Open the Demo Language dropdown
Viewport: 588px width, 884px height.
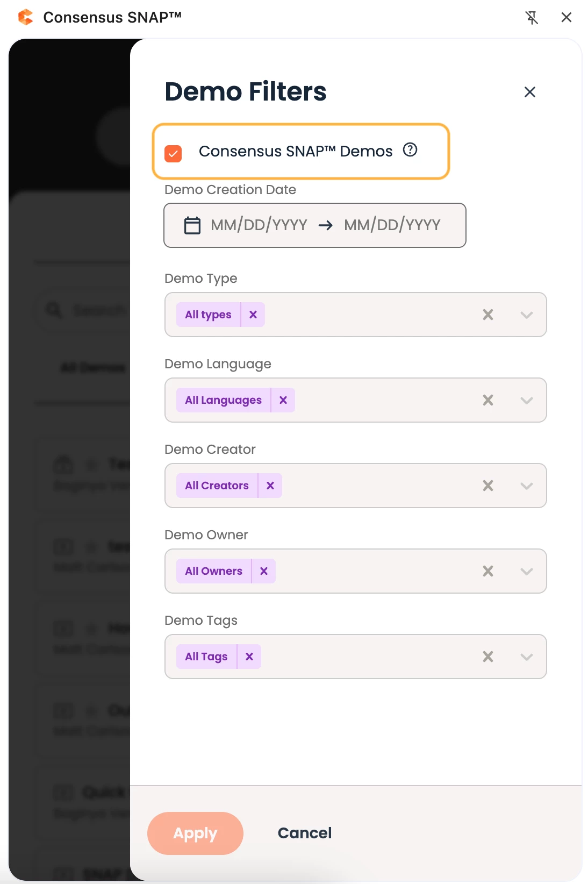527,400
